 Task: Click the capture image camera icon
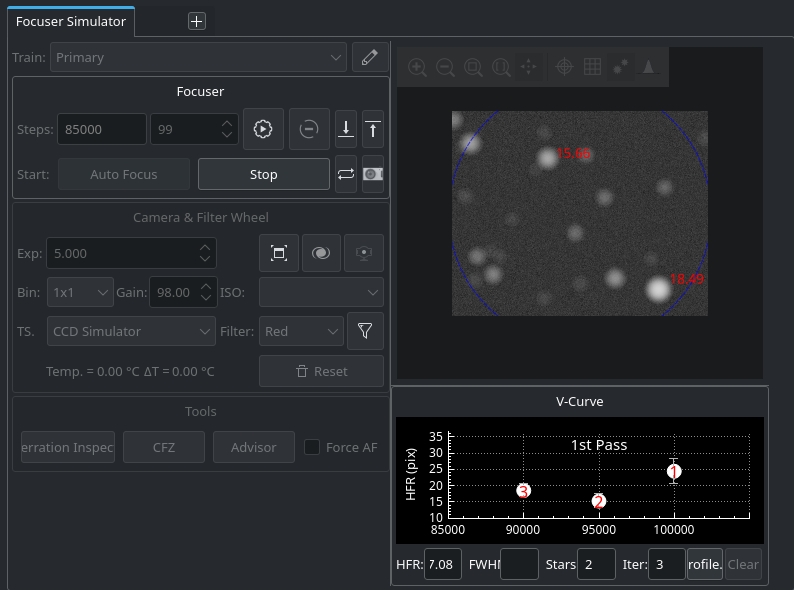[x=373, y=174]
